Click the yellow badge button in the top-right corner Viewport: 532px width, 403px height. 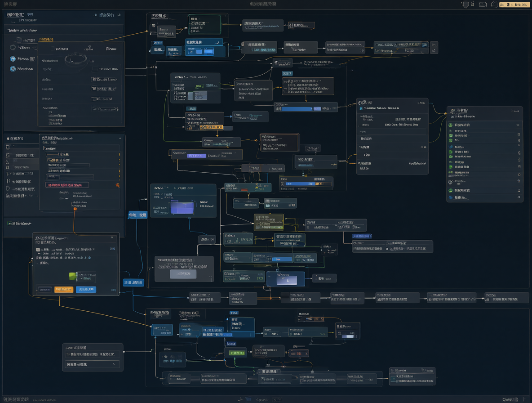point(514,4)
